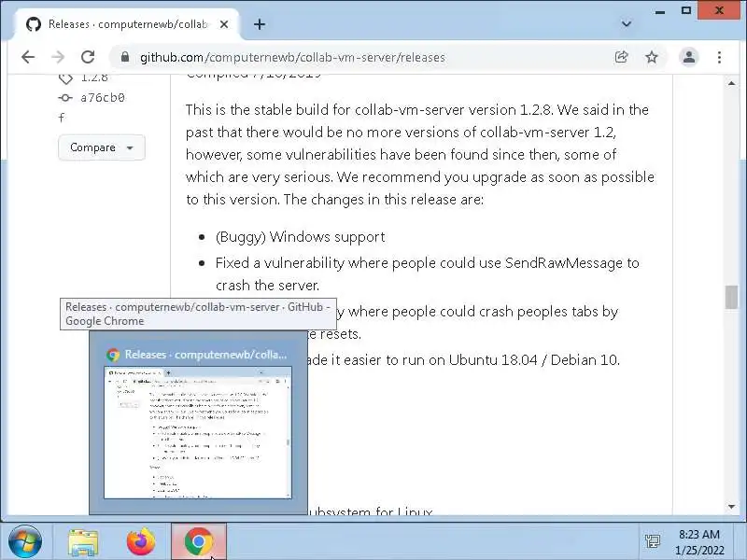
Task: Close the Releases tab
Action: pos(224,24)
